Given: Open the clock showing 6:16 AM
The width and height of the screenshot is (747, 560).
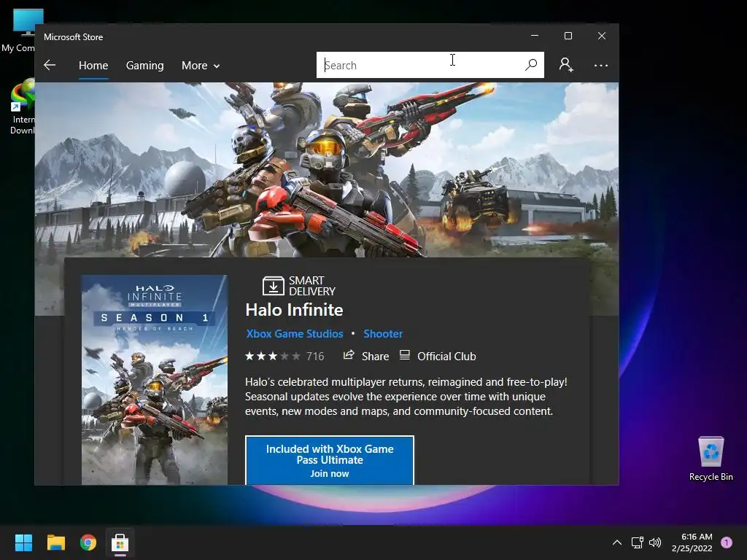Looking at the screenshot, I should (x=692, y=542).
